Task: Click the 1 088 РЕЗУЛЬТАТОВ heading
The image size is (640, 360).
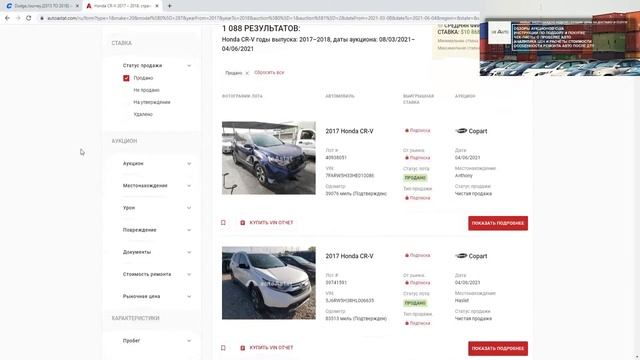Action: tap(261, 29)
